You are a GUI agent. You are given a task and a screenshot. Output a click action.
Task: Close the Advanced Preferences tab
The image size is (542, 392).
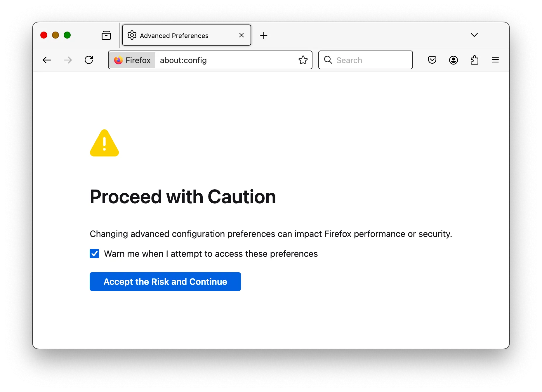point(241,35)
